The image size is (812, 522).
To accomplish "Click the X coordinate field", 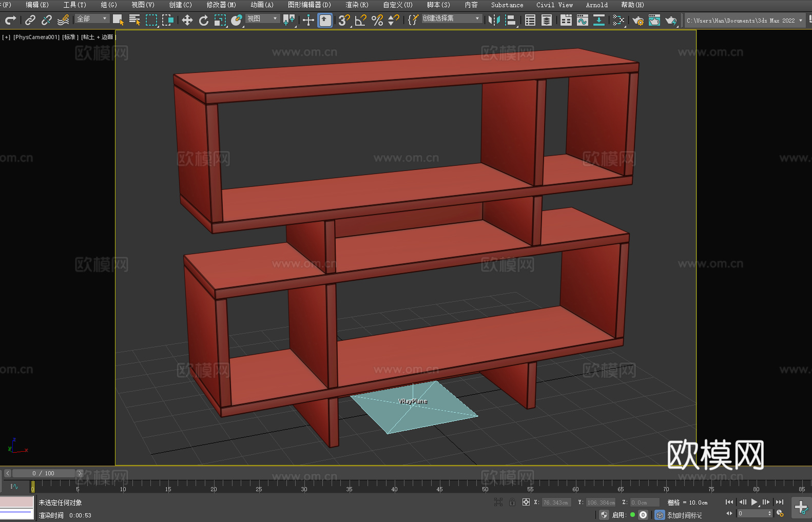I will [556, 502].
